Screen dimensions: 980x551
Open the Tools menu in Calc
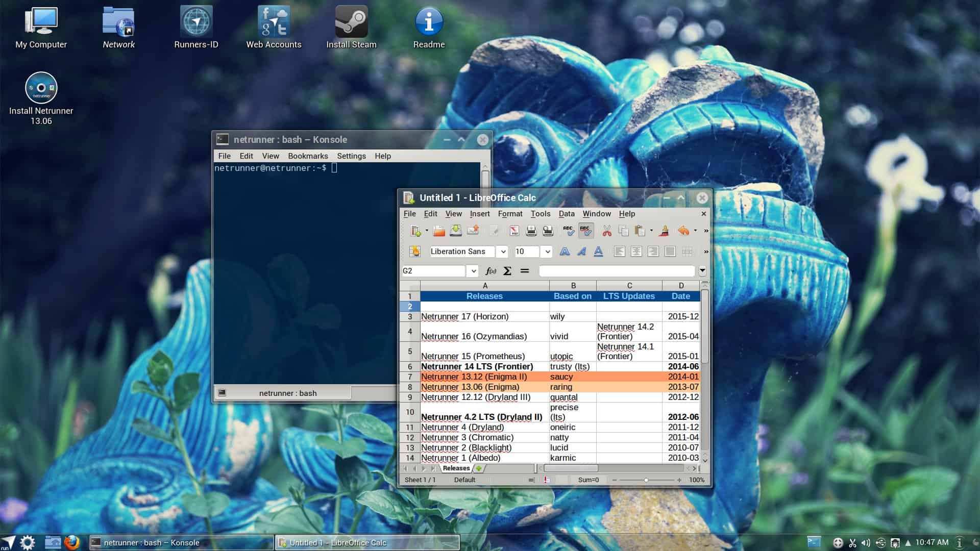click(x=540, y=214)
